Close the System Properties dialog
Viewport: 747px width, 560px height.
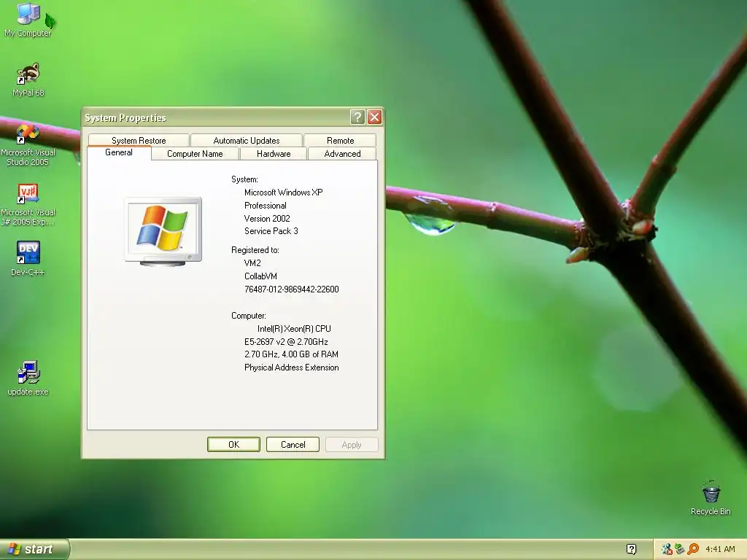[374, 117]
